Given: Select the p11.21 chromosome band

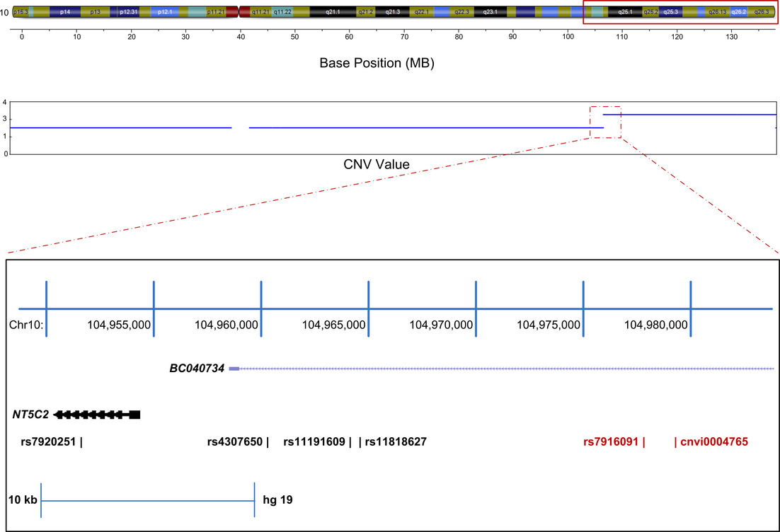Looking at the screenshot, I should tap(216, 12).
